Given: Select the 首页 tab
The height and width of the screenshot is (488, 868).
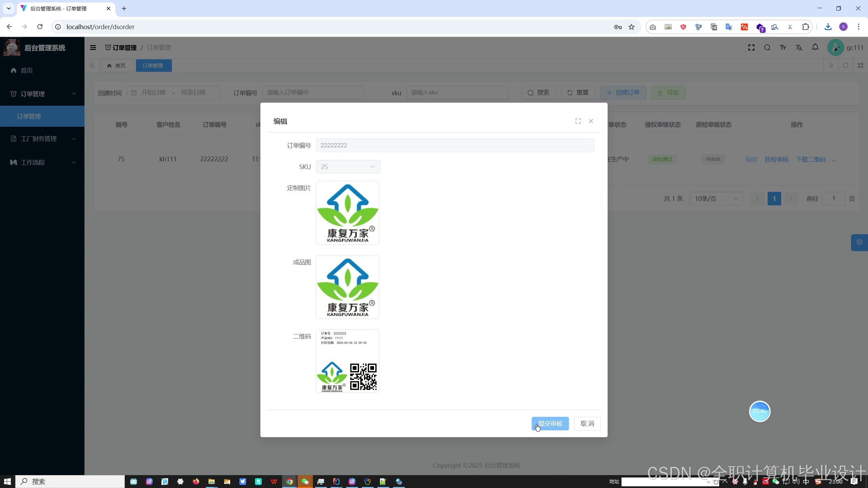Looking at the screenshot, I should (117, 66).
